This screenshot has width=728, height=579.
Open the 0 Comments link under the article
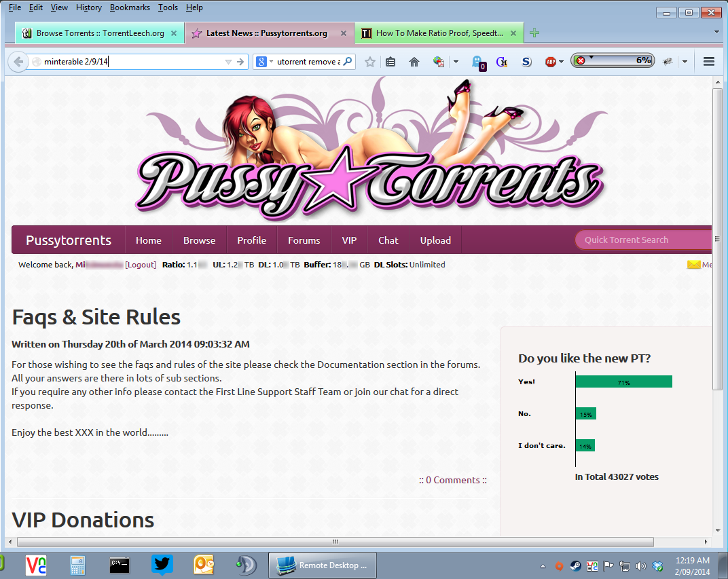[x=453, y=480]
